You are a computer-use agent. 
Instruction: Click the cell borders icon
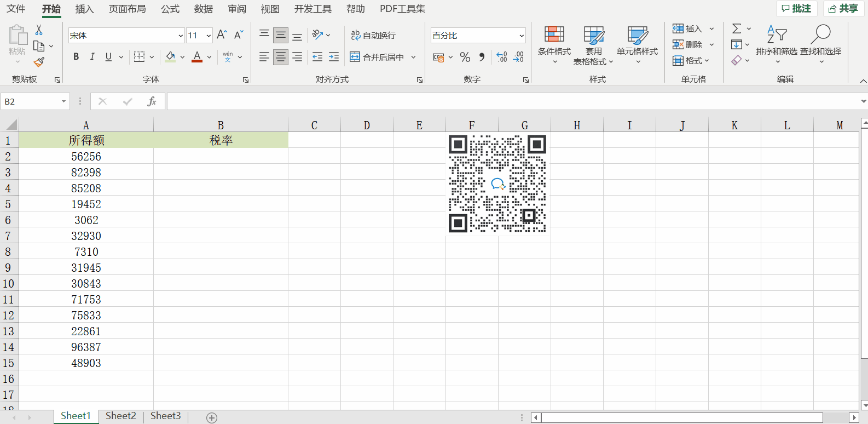pos(139,56)
